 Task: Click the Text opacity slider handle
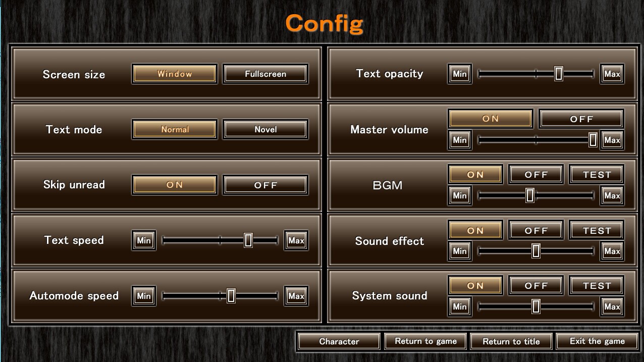(558, 74)
